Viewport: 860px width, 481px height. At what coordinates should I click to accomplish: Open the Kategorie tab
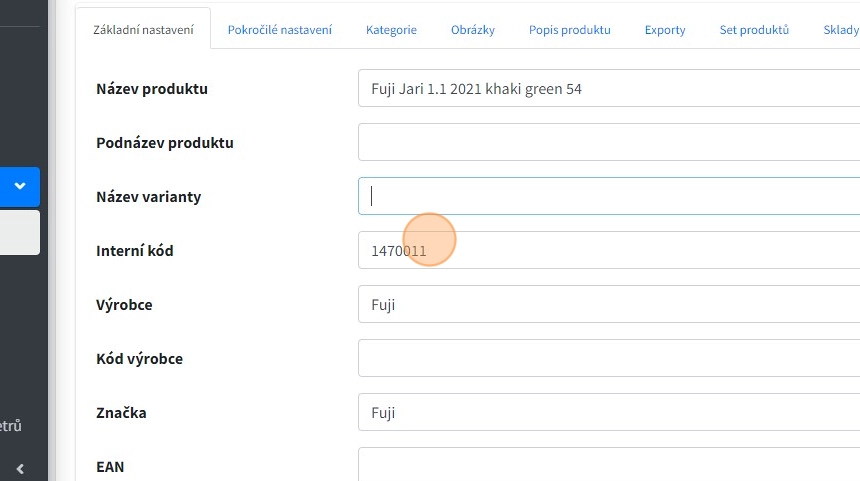pos(391,30)
